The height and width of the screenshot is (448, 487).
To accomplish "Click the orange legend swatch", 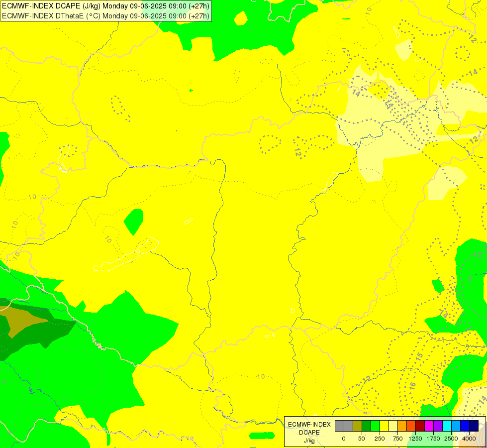I will pos(402,426).
